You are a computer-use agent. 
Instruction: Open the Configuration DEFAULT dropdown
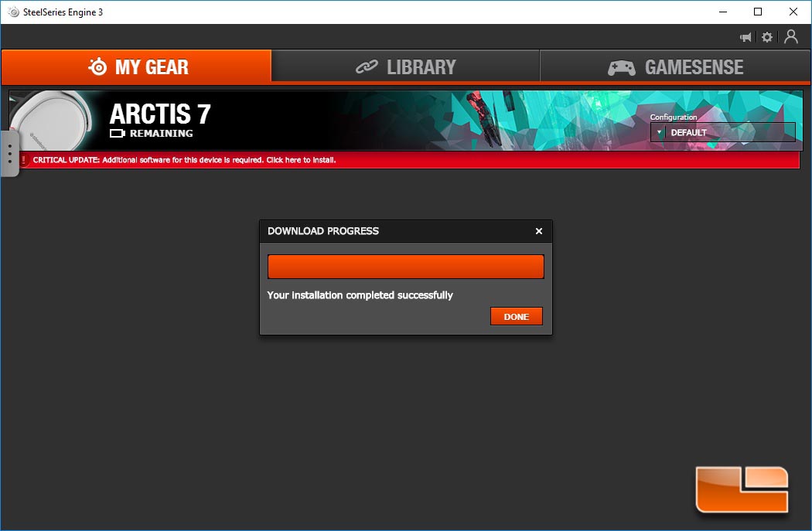(x=723, y=132)
